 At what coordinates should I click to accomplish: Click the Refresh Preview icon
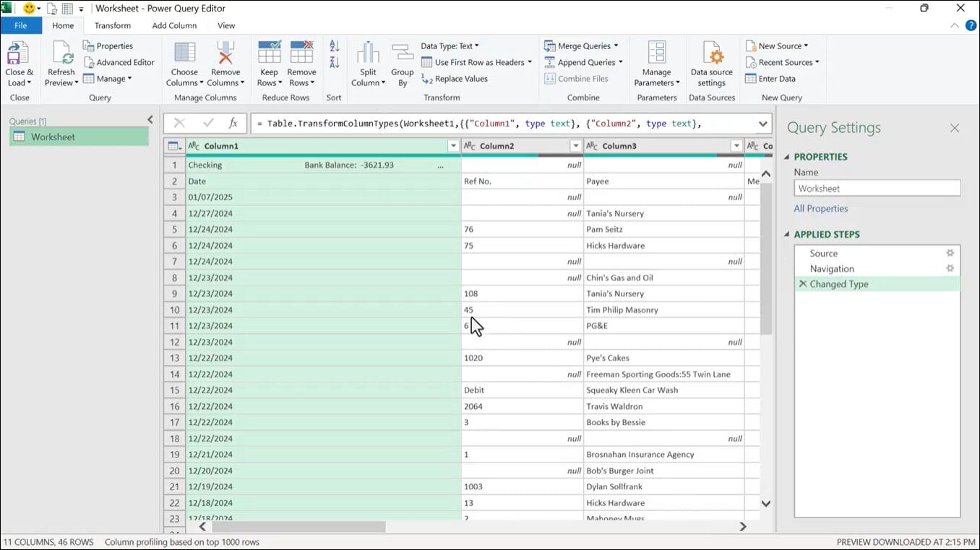click(x=61, y=54)
